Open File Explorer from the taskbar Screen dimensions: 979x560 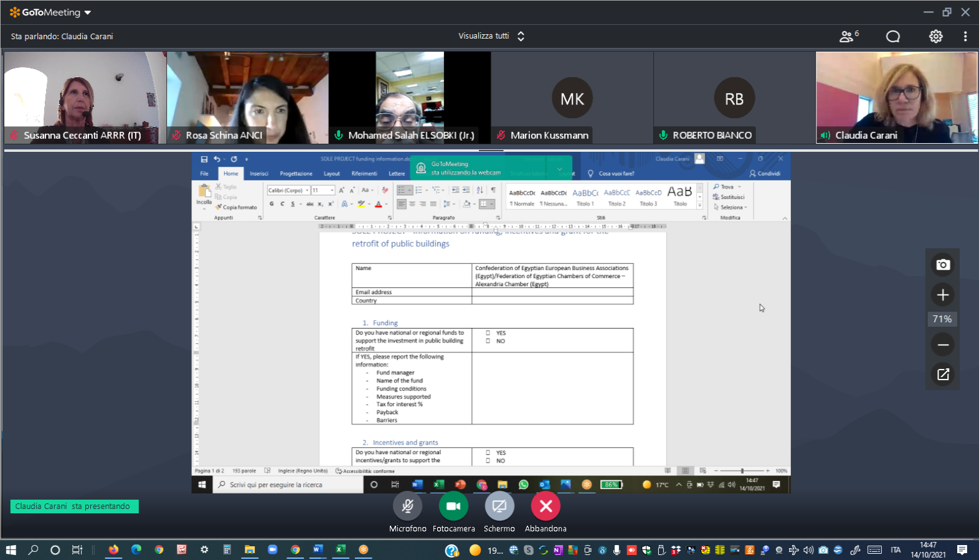(250, 550)
